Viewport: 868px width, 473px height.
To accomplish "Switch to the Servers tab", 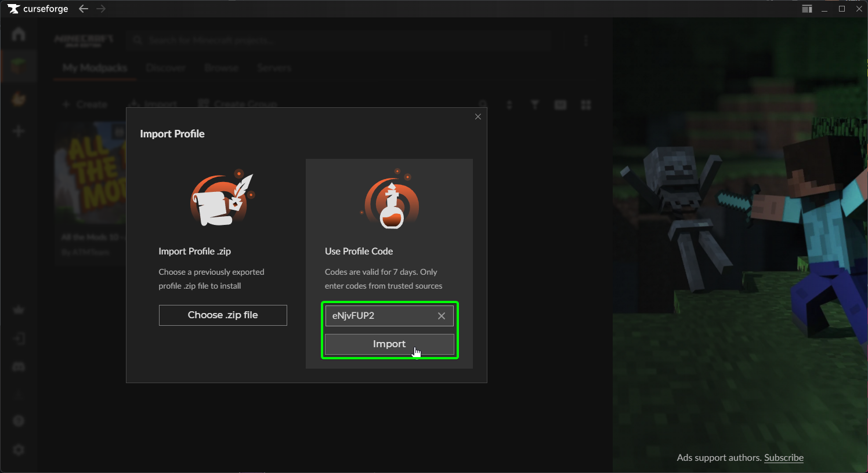I will tap(274, 68).
